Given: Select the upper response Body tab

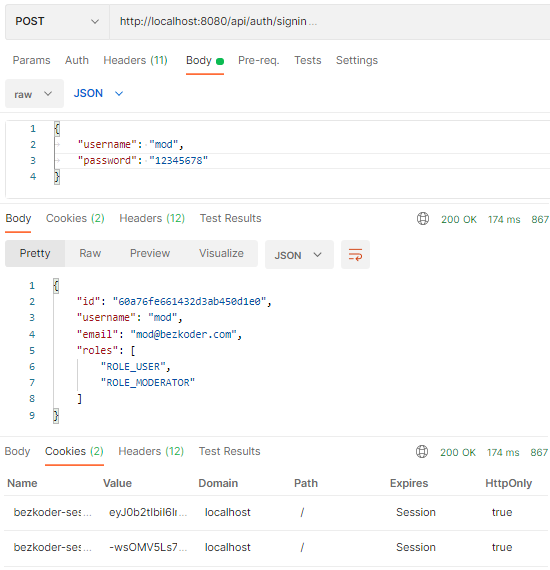Looking at the screenshot, I should pyautogui.click(x=18, y=218).
